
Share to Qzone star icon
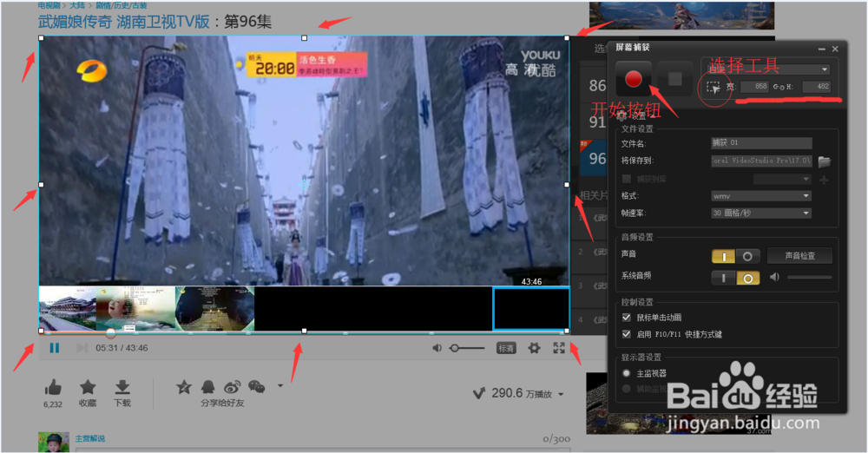click(x=184, y=387)
